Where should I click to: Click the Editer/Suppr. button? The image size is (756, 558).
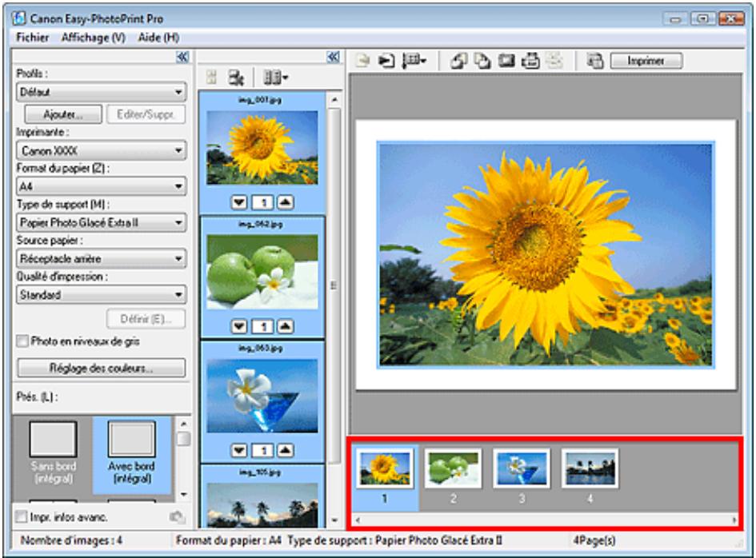point(146,114)
